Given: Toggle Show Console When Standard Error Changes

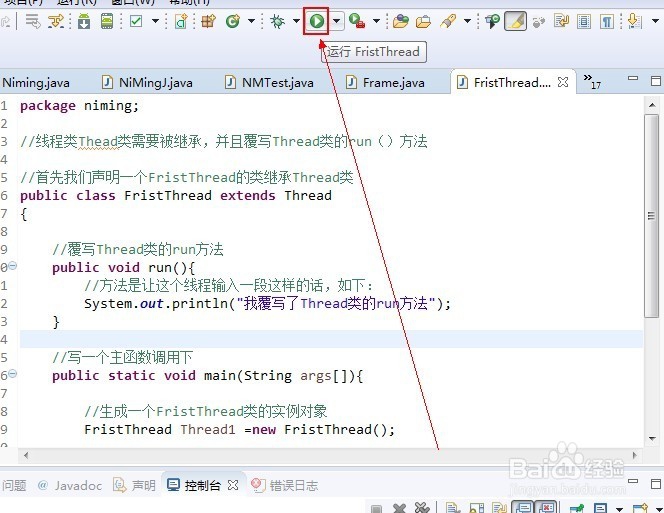Looking at the screenshot, I should pyautogui.click(x=545, y=507).
